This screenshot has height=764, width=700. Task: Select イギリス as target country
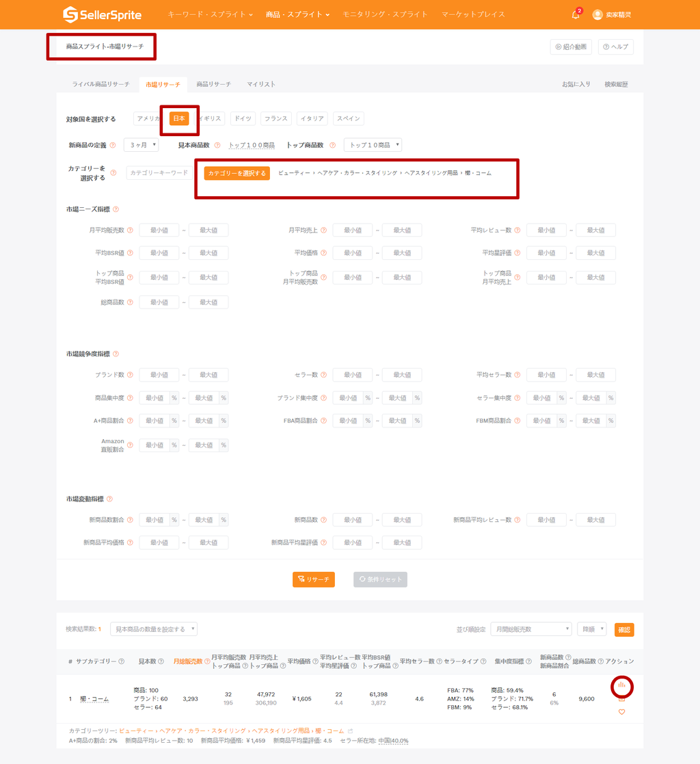[x=210, y=118]
